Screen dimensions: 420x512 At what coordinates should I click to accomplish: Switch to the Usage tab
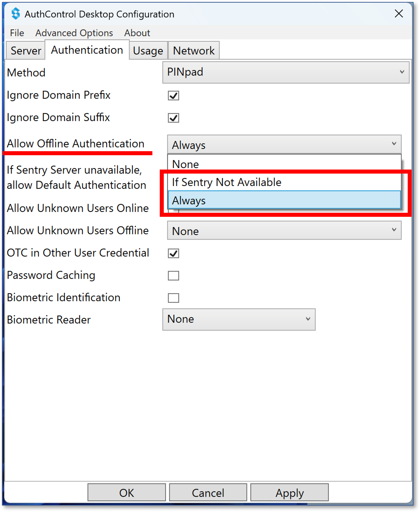tap(148, 51)
